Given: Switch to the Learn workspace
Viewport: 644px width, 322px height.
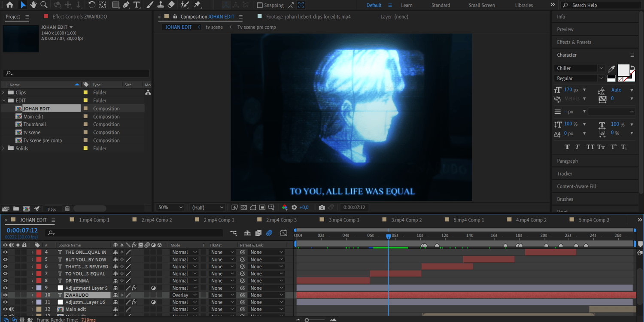Looking at the screenshot, I should (407, 5).
